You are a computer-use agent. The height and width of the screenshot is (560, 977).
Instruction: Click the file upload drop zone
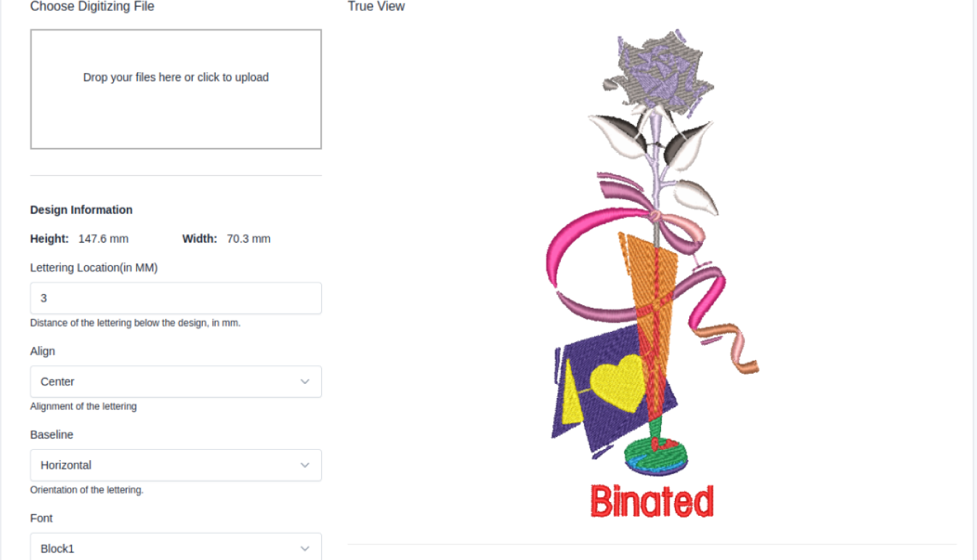click(175, 88)
